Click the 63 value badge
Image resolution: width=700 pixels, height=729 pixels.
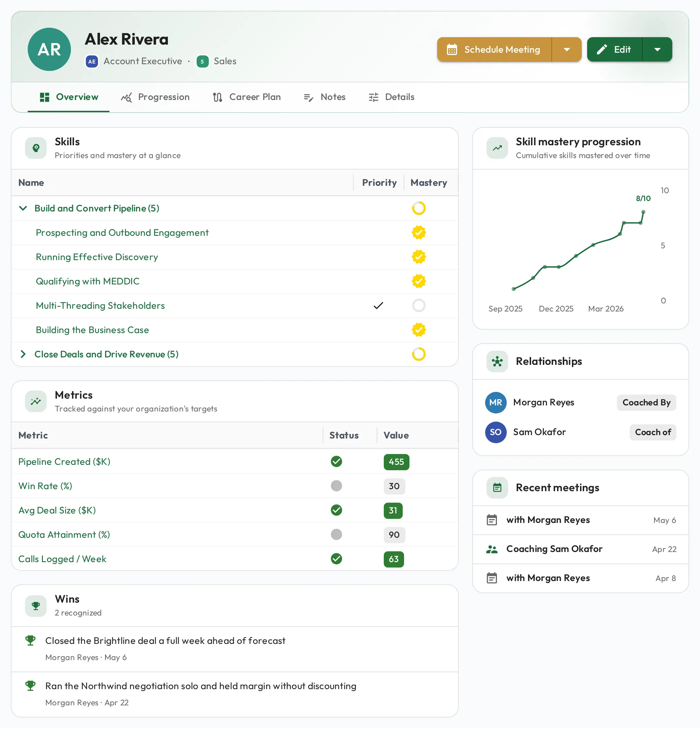pyautogui.click(x=394, y=560)
